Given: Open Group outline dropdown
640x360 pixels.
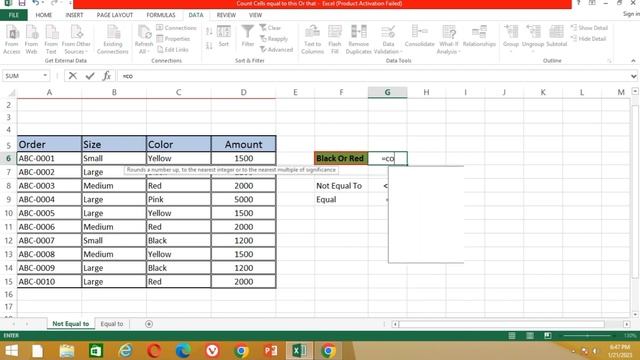Looking at the screenshot, I should [511, 38].
